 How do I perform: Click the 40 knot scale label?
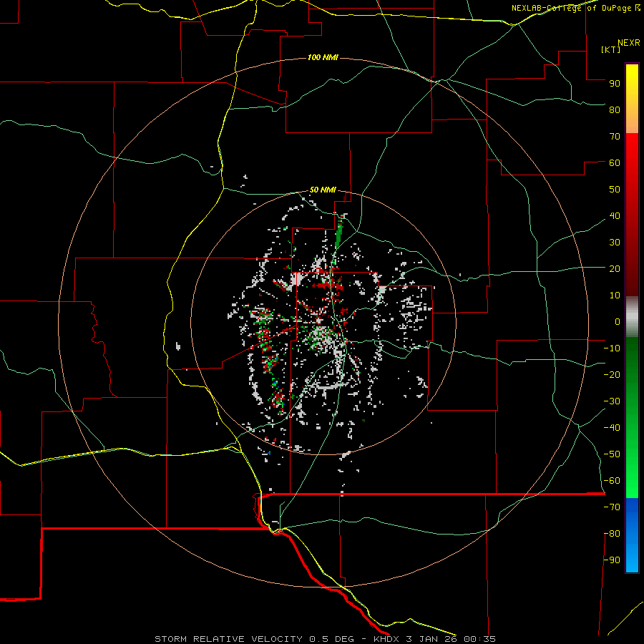(615, 215)
